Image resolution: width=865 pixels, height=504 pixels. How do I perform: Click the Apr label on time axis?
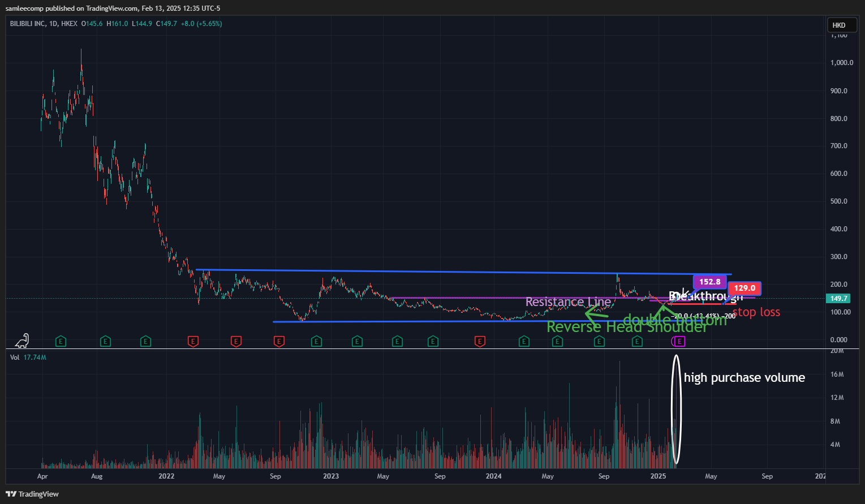(x=42, y=476)
